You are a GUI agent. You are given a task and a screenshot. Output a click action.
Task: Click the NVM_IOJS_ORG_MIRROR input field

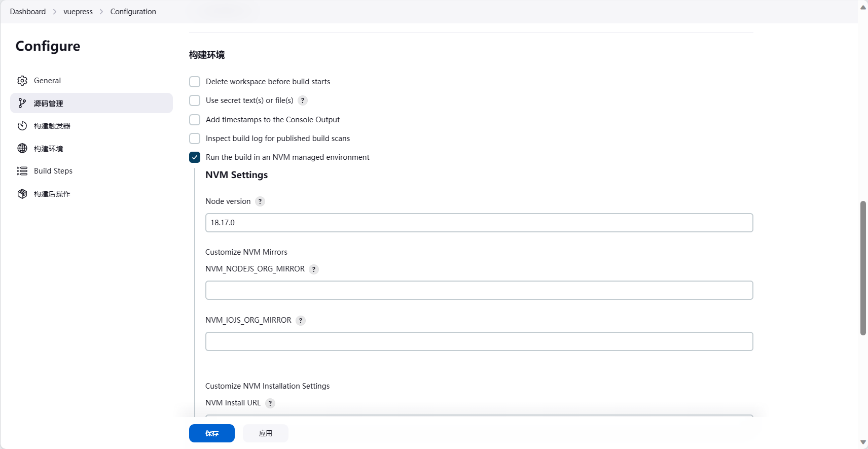click(x=479, y=341)
